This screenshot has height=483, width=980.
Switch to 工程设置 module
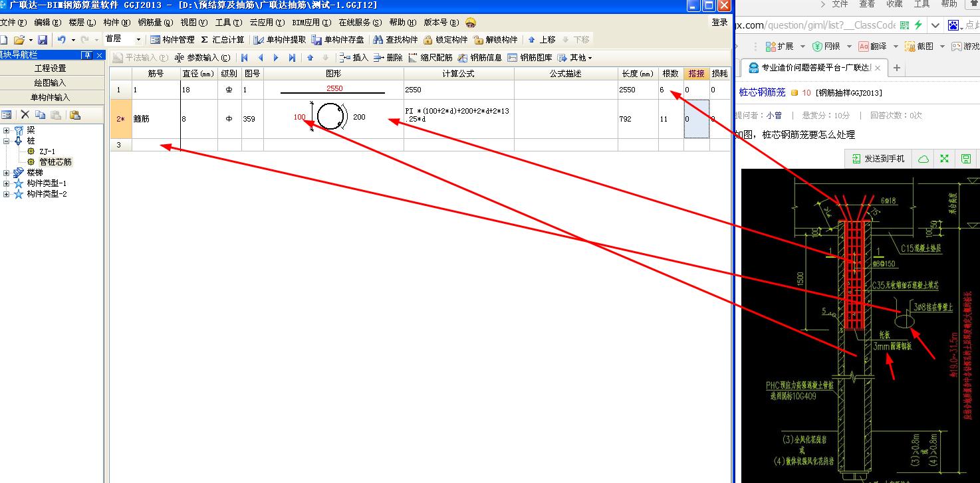[x=51, y=68]
